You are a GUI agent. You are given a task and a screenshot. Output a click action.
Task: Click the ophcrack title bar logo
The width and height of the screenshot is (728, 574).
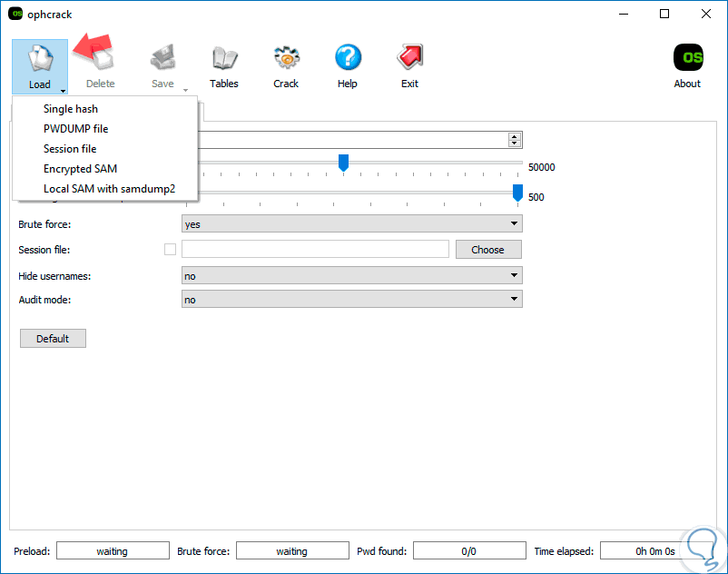point(15,14)
